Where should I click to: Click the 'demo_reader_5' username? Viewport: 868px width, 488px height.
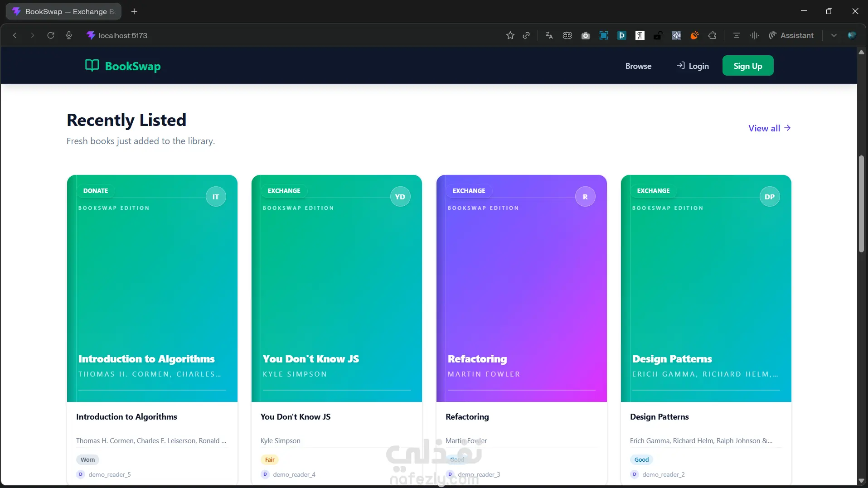pos(110,474)
